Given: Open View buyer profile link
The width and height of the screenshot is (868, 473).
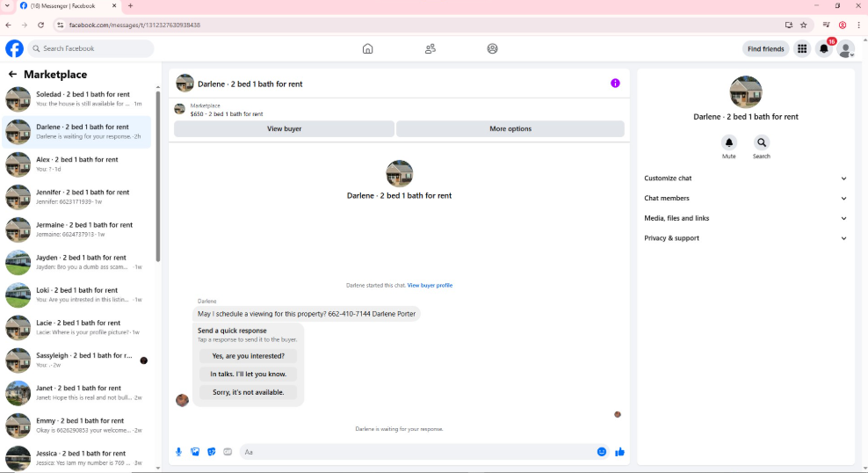Looking at the screenshot, I should (x=430, y=285).
